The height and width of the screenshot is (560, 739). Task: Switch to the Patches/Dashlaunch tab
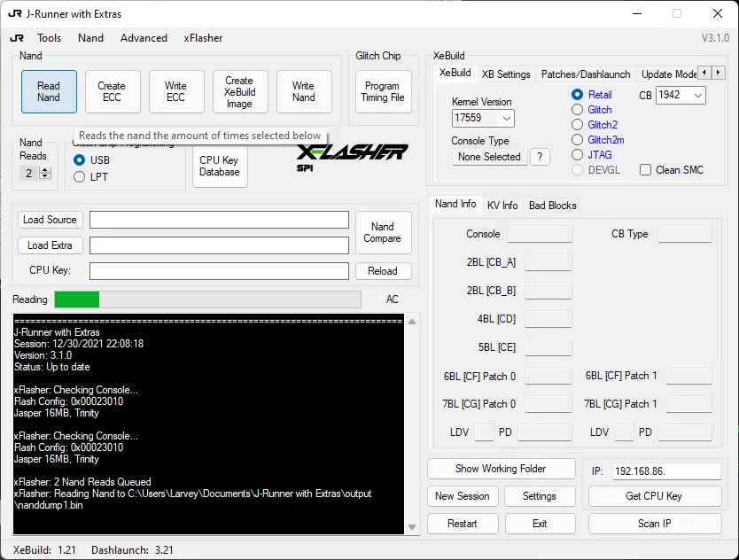coord(586,74)
